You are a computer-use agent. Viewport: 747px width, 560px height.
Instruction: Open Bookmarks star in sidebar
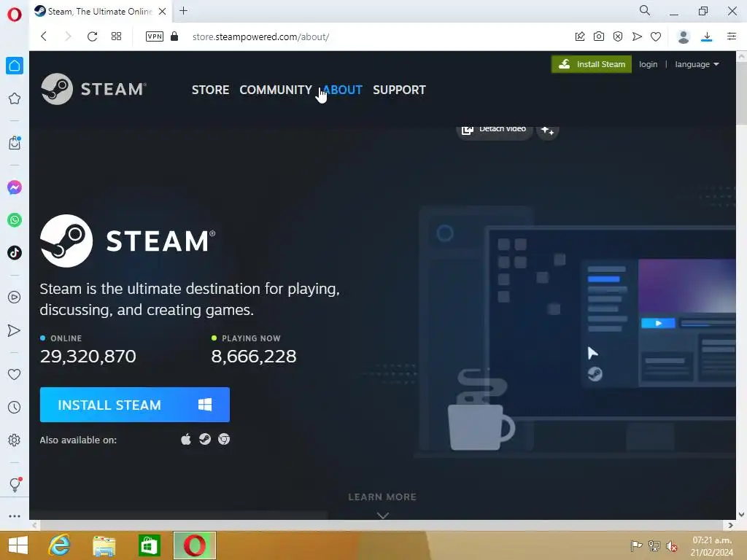click(x=15, y=98)
